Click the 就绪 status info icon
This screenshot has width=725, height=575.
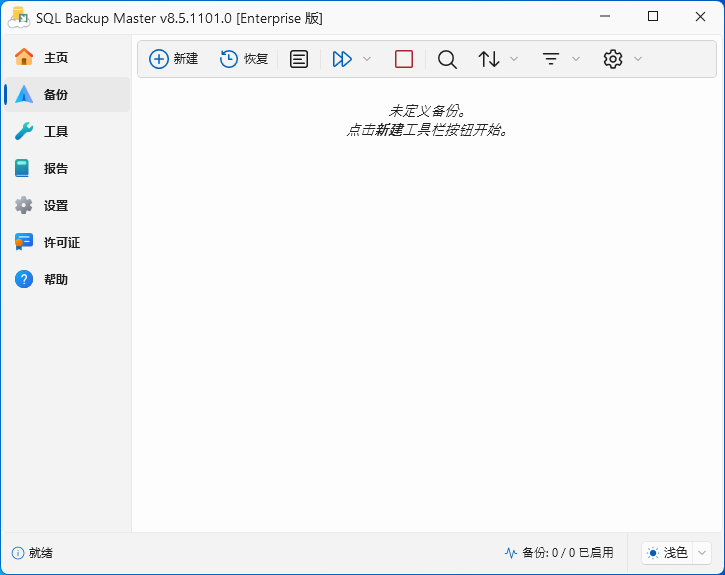tap(18, 553)
